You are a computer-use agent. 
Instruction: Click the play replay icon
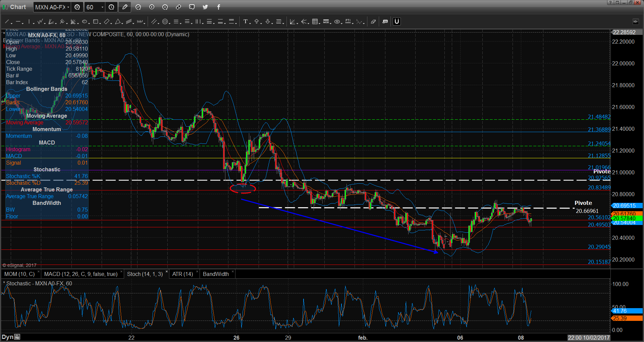tap(152, 7)
